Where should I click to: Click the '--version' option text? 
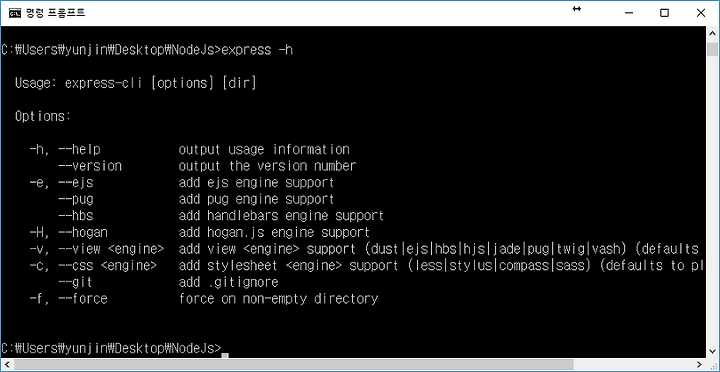click(x=90, y=166)
